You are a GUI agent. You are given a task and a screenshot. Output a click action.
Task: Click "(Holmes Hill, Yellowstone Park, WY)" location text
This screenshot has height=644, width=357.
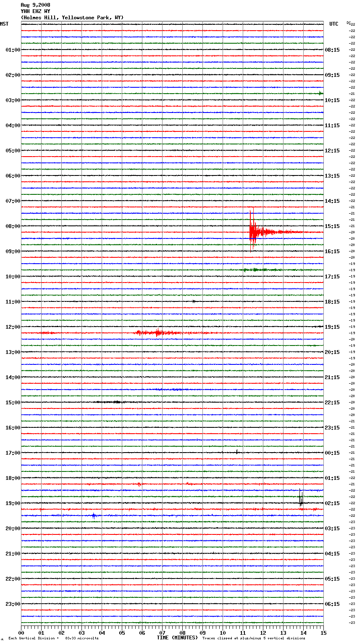(x=72, y=18)
